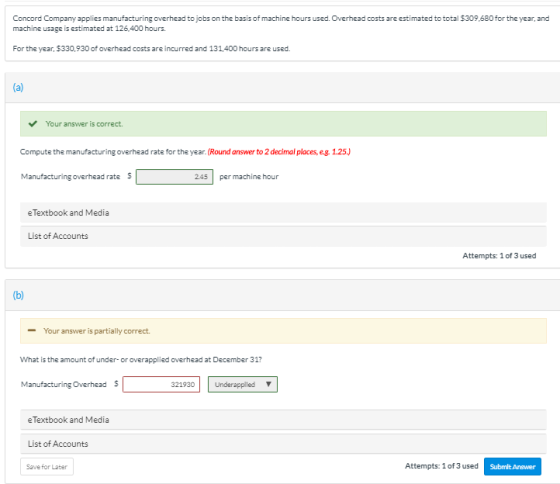The height and width of the screenshot is (484, 560).
Task: Click the Attempts counter near Submit Answer
Action: coord(441,466)
